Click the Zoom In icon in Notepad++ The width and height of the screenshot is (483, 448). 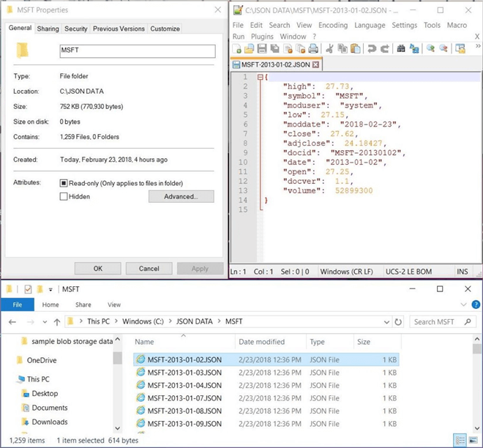click(x=430, y=49)
